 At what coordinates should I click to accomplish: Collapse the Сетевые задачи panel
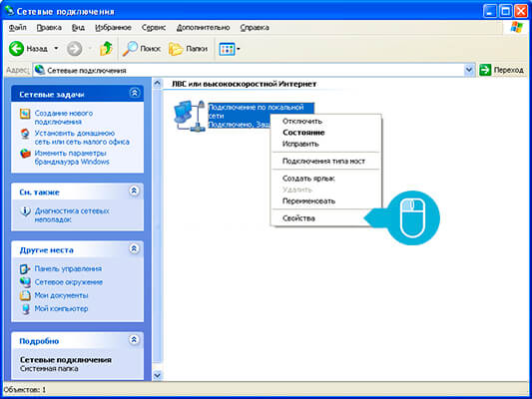coord(135,93)
